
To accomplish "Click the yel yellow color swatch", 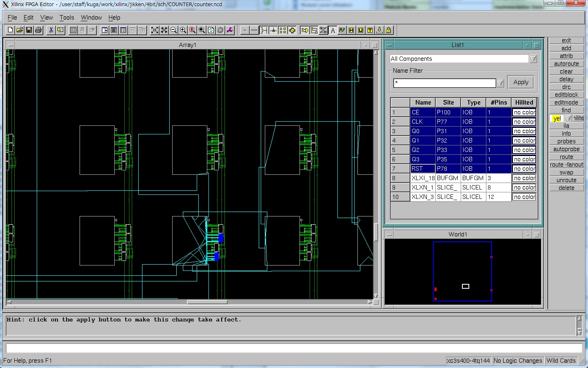I will click(x=557, y=118).
